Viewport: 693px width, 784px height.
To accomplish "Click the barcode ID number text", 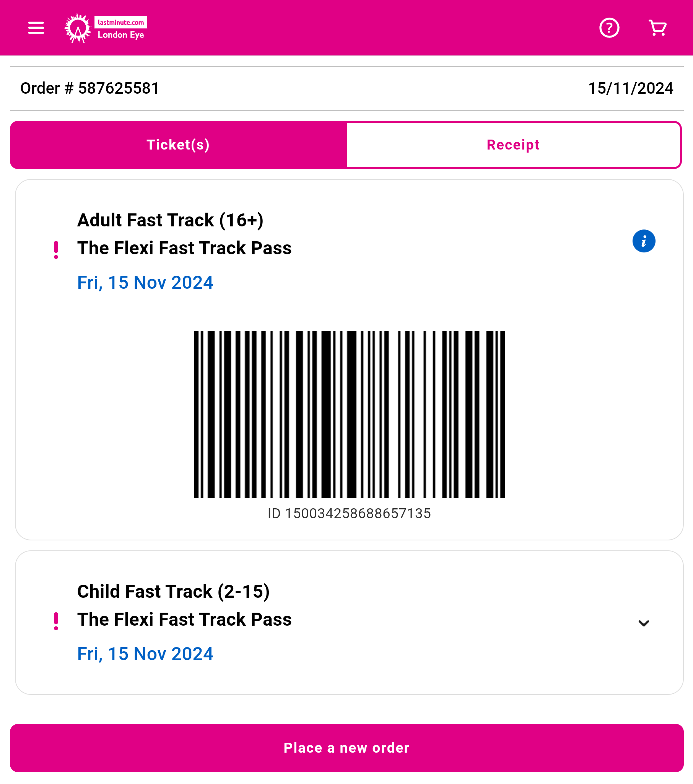I will 349,514.
